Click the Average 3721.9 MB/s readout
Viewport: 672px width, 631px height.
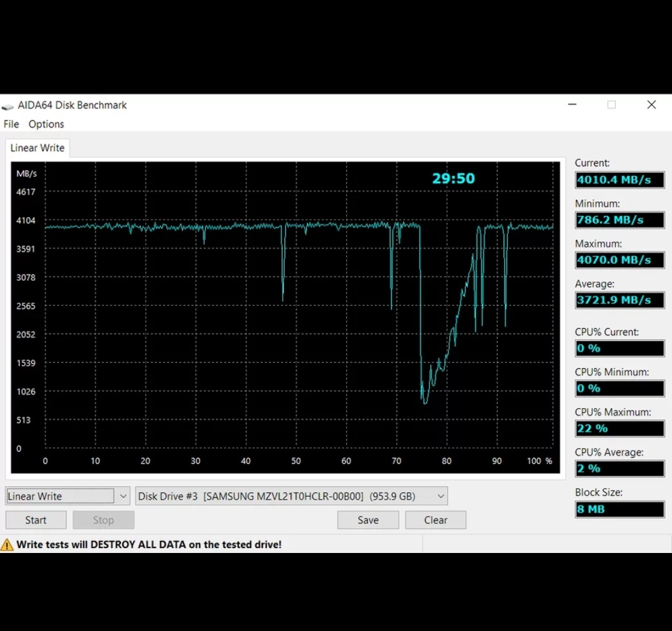coord(620,300)
